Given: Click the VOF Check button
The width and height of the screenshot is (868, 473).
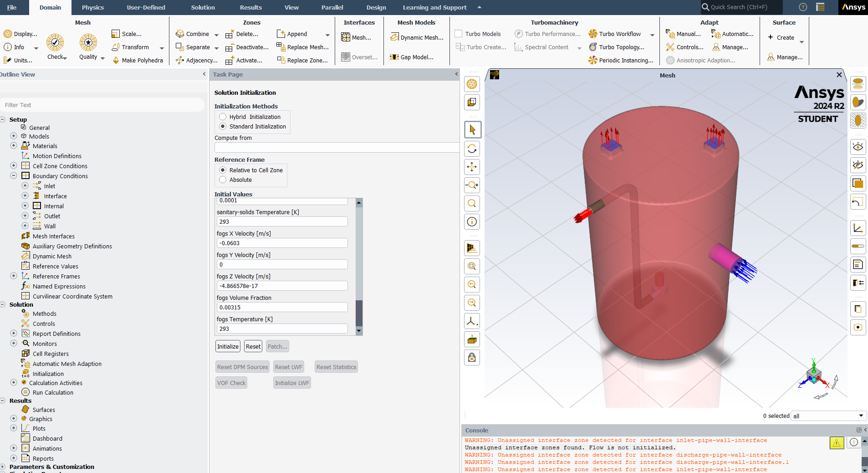Looking at the screenshot, I should [231, 383].
